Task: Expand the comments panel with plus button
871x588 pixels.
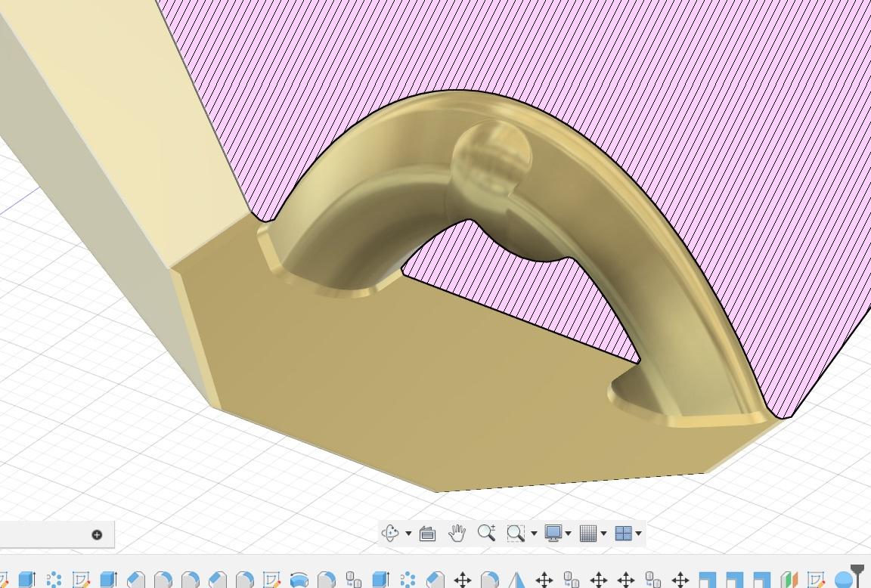Action: pyautogui.click(x=97, y=534)
